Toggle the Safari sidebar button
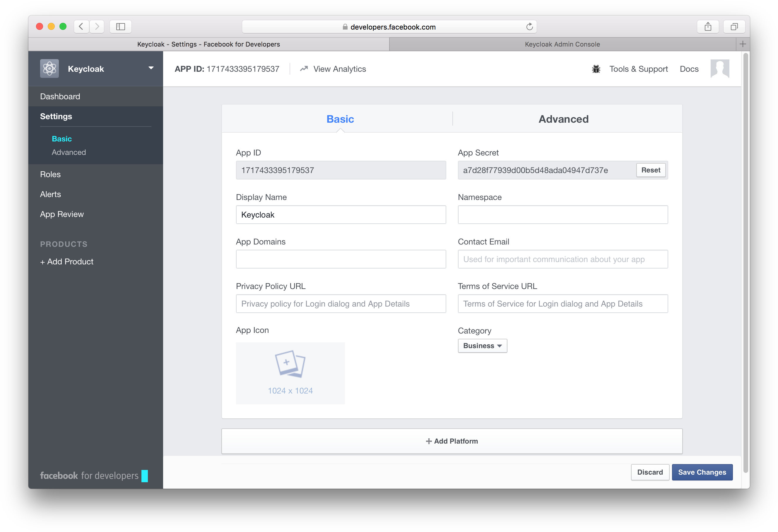778x532 pixels. [121, 26]
